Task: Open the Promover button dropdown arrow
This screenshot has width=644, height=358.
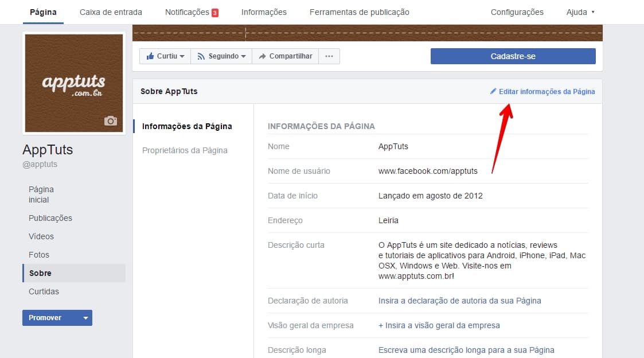Action: click(x=85, y=318)
